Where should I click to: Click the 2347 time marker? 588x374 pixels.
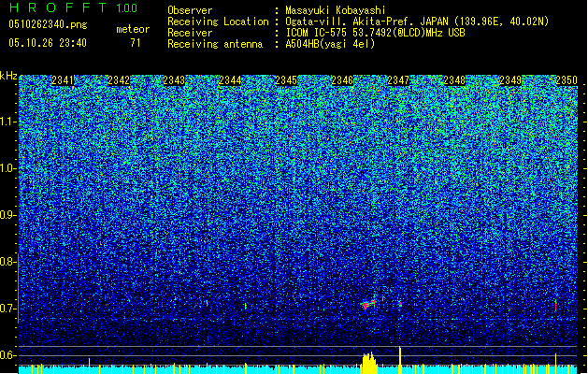(x=398, y=80)
